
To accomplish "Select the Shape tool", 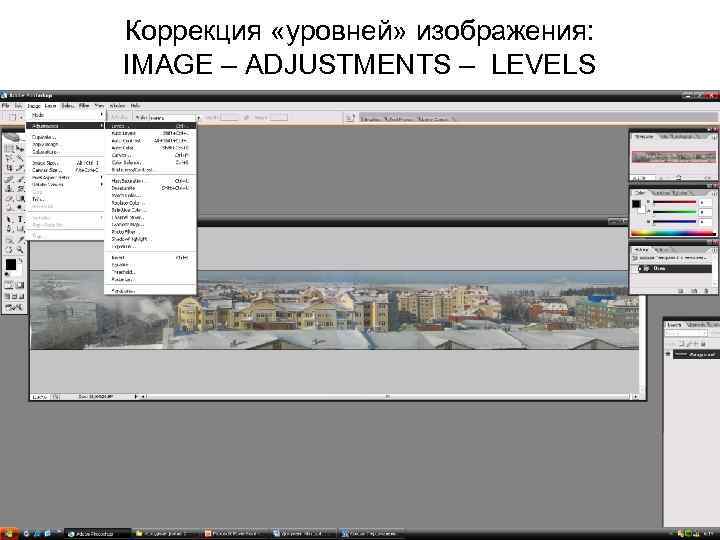I will click(20, 229).
